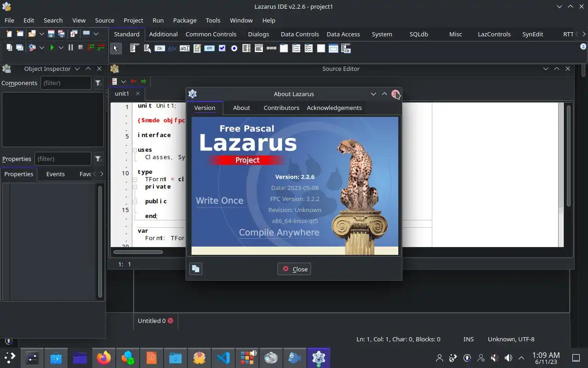This screenshot has width=588, height=368.
Task: Select the TEdit component icon
Action: pyautogui.click(x=184, y=48)
